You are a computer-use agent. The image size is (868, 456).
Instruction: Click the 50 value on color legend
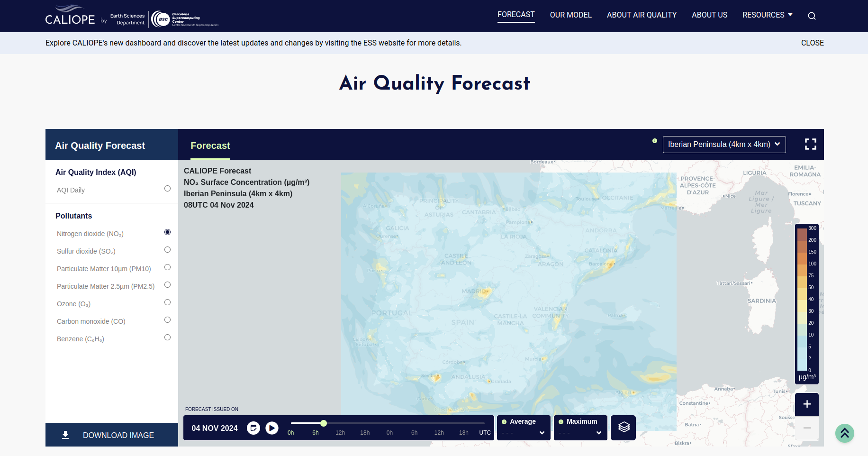coord(811,287)
